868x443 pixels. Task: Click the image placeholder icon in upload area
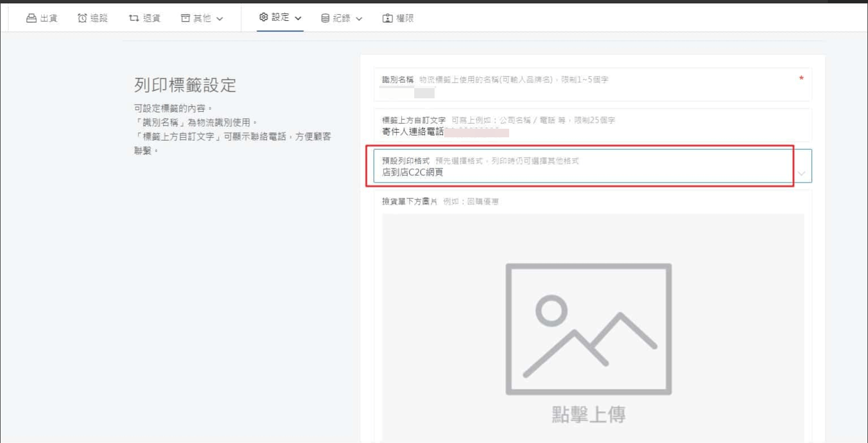click(x=588, y=329)
